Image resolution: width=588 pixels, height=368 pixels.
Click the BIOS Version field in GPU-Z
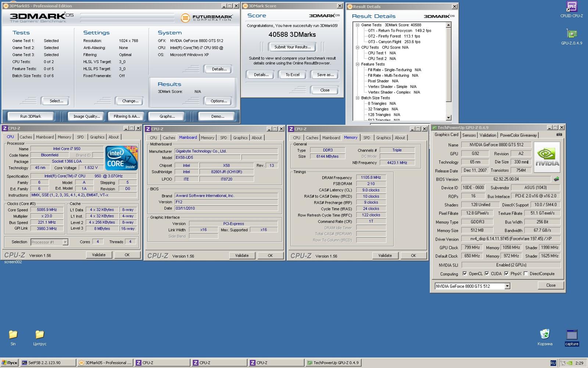point(506,179)
